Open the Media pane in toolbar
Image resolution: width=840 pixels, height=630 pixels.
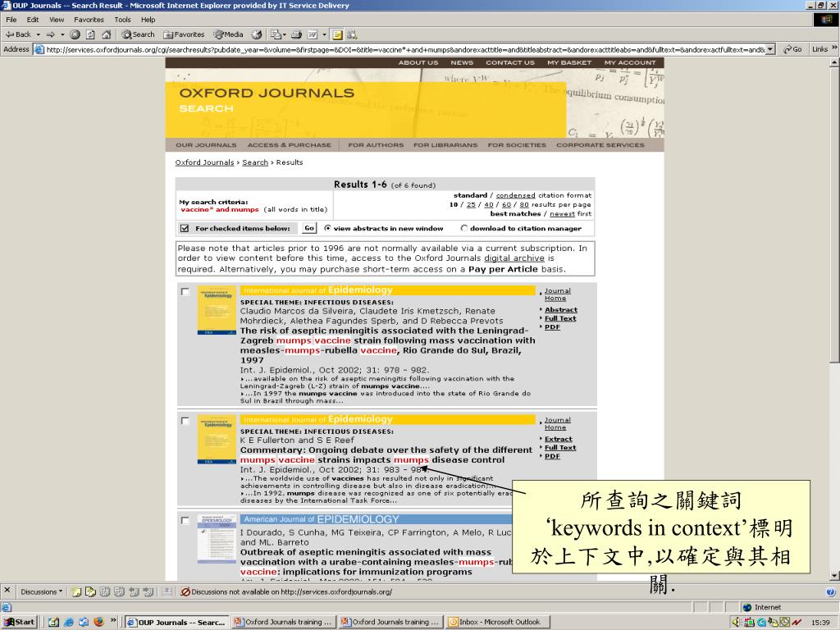228,34
